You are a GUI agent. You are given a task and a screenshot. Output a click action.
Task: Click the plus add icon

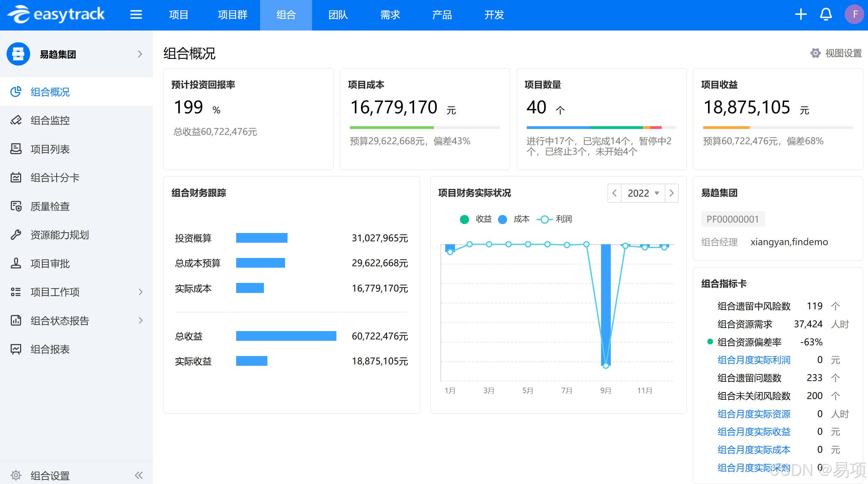(801, 15)
